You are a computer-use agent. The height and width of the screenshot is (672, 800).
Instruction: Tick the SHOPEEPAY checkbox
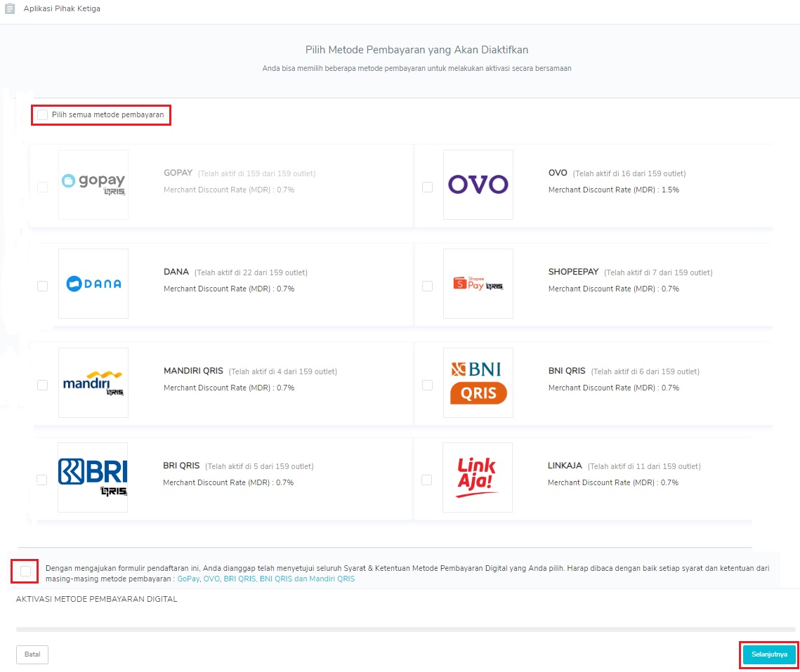click(428, 286)
